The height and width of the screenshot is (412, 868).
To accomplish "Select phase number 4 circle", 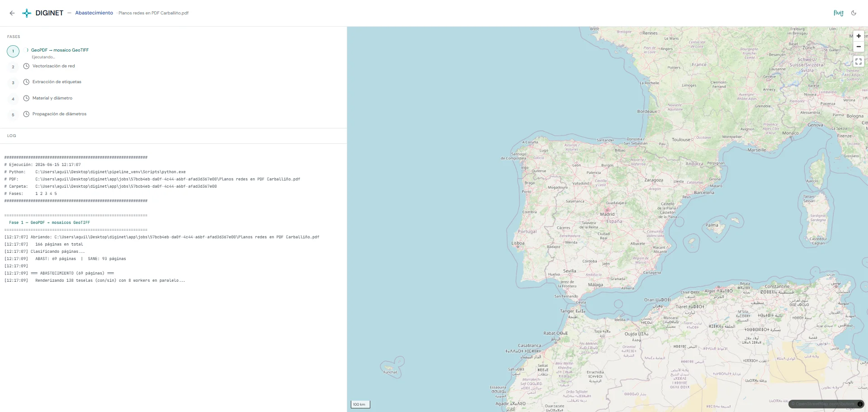I will coord(13,99).
